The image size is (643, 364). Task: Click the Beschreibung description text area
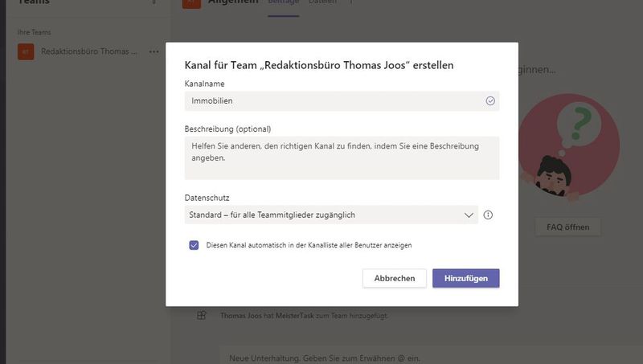342,157
